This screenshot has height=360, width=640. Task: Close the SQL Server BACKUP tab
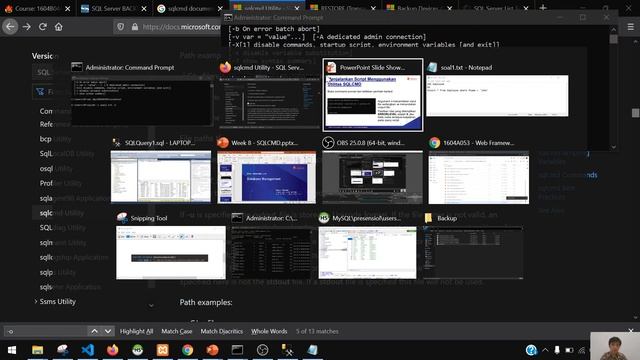pyautogui.click(x=144, y=8)
